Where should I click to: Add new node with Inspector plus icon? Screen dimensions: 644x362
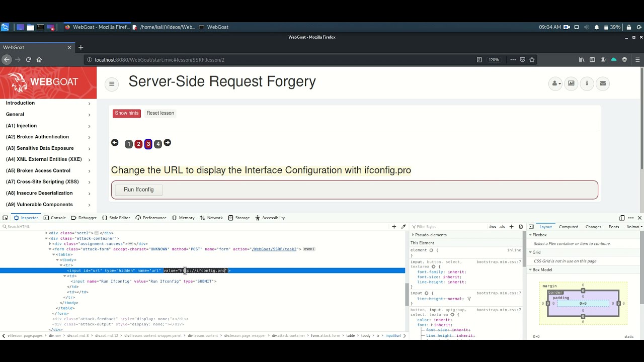coord(394,227)
